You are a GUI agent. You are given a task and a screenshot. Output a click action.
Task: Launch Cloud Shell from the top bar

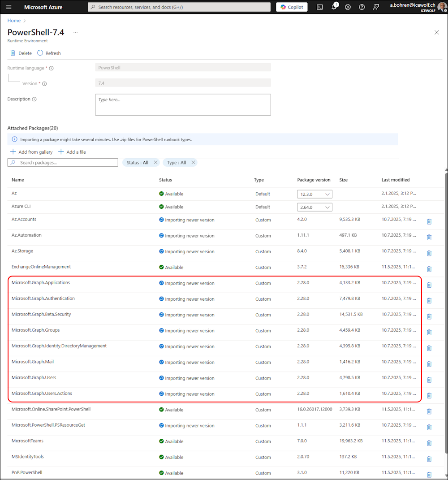tap(319, 7)
